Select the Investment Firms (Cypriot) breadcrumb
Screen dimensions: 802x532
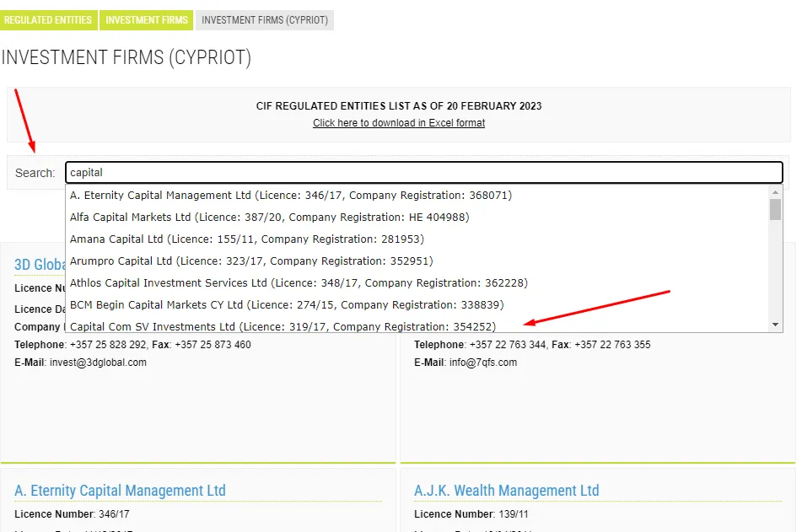[265, 20]
